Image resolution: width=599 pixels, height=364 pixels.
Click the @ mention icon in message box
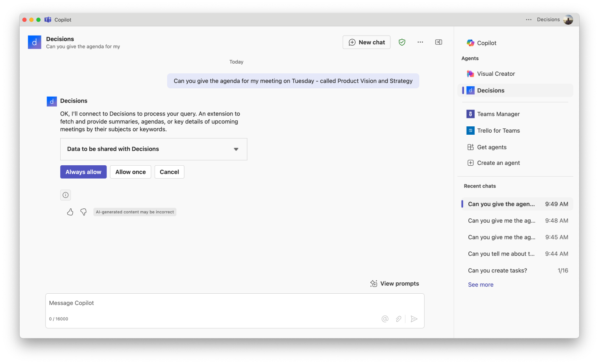pos(385,319)
